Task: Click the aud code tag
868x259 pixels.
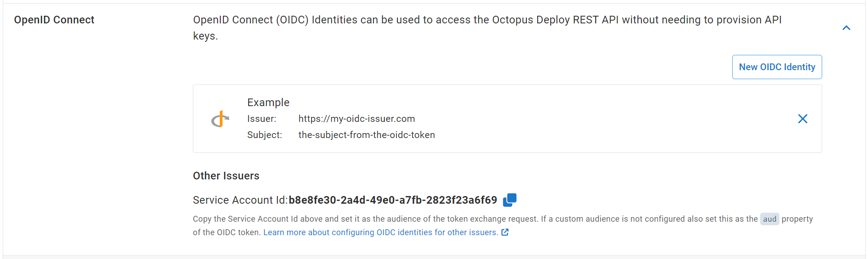Action: (770, 219)
